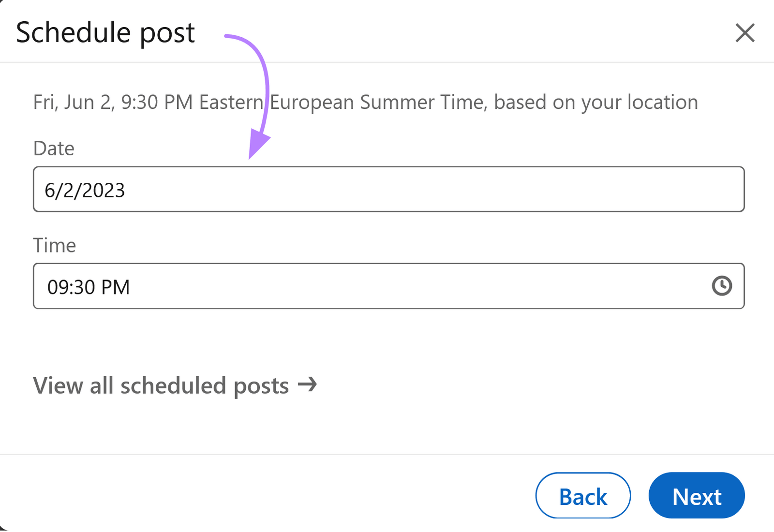Tap the clock glyph inside the 09:30 PM box

(x=721, y=286)
